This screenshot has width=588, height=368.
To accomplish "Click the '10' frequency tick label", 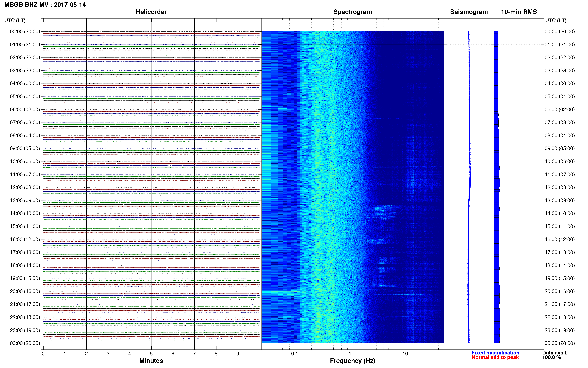I will [405, 354].
